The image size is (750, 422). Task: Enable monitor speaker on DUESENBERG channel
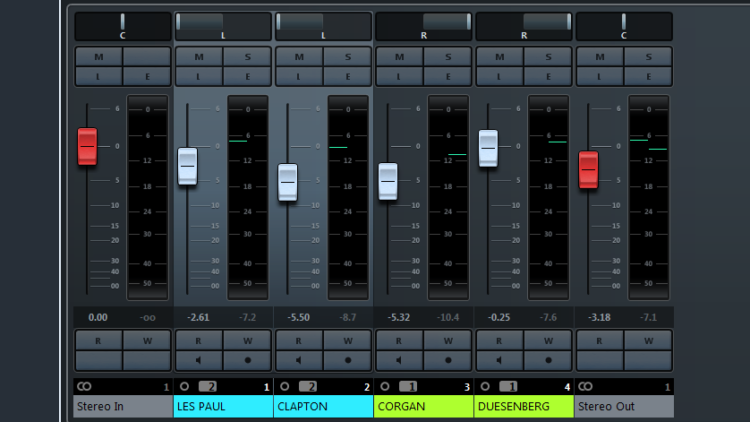[x=499, y=360]
